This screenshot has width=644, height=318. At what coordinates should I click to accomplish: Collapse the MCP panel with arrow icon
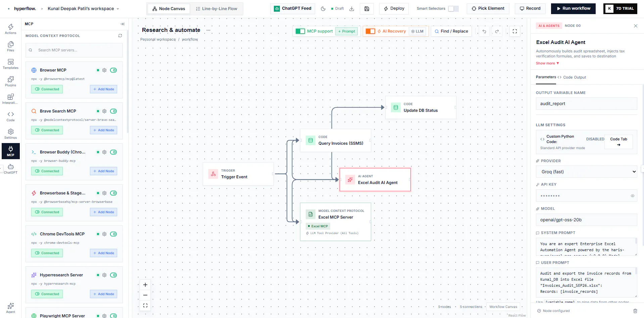tap(122, 24)
